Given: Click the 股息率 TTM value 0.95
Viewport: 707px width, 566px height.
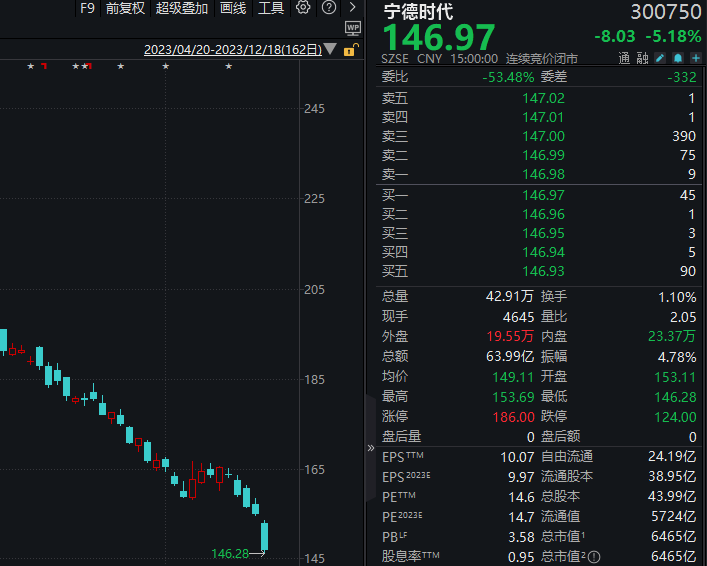Looking at the screenshot, I should pyautogui.click(x=521, y=557).
